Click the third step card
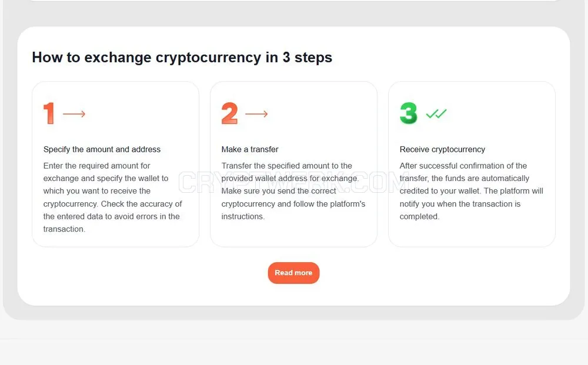This screenshot has height=365, width=588. [472, 164]
